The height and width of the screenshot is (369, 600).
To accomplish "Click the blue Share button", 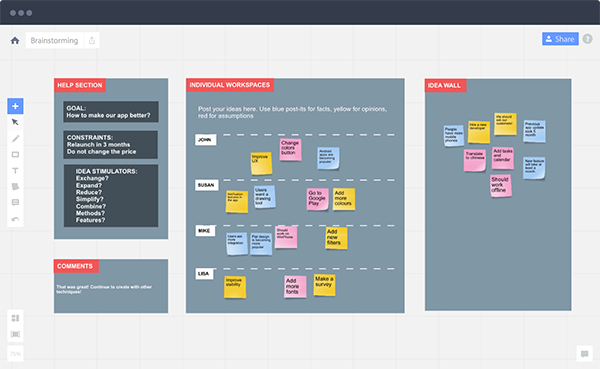I will tap(560, 39).
